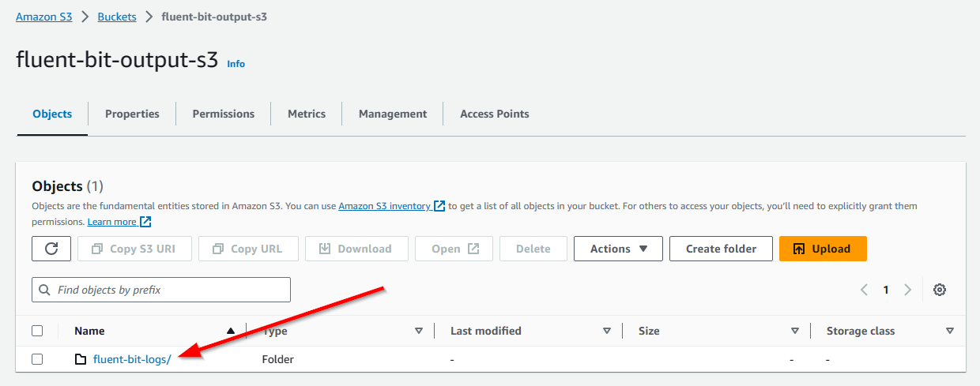Open the Access Points tab
Viewport: 980px width, 386px height.
495,114
